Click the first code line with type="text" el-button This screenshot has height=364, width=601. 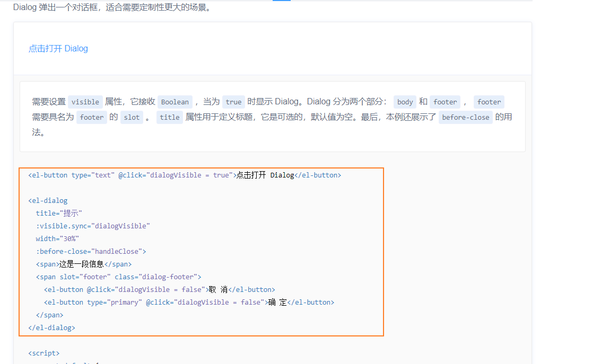point(185,175)
